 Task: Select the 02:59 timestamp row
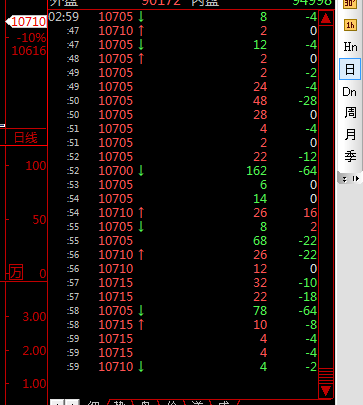click(183, 17)
